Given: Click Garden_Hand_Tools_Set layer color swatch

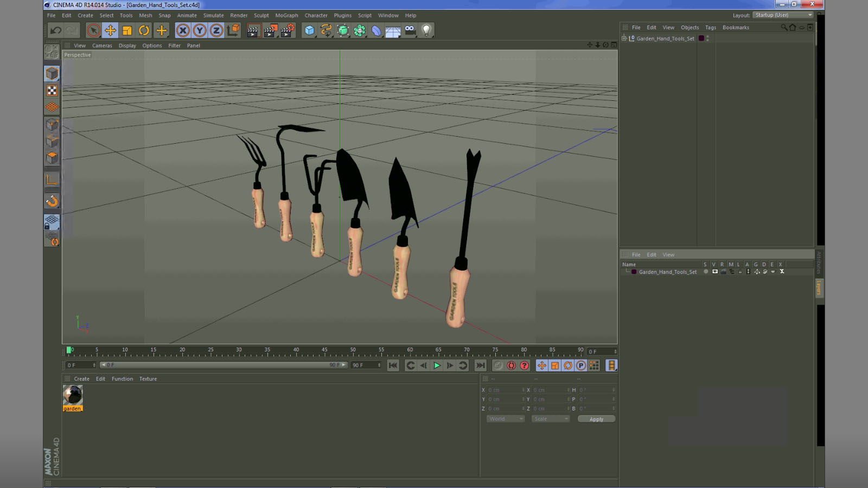Looking at the screenshot, I should tap(634, 272).
